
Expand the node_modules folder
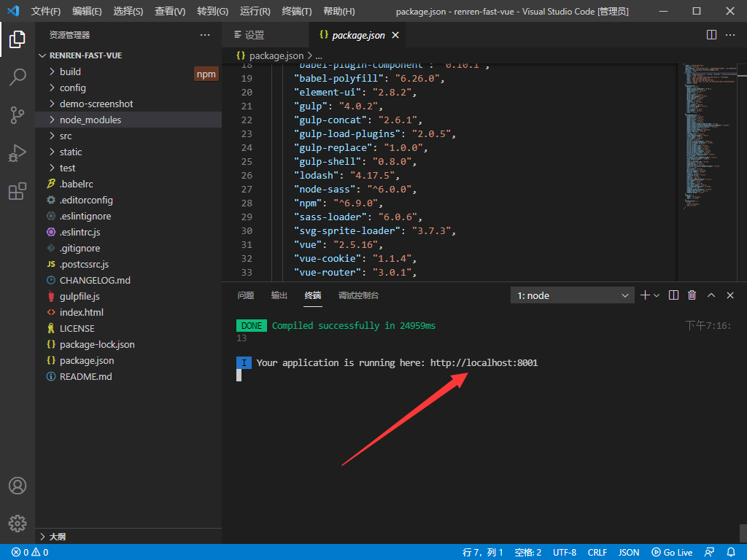(52, 120)
